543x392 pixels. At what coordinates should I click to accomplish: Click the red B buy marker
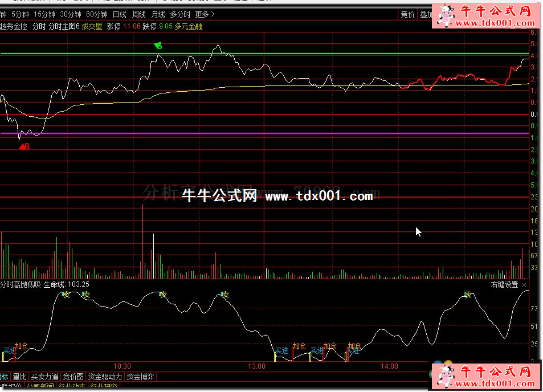25,147
